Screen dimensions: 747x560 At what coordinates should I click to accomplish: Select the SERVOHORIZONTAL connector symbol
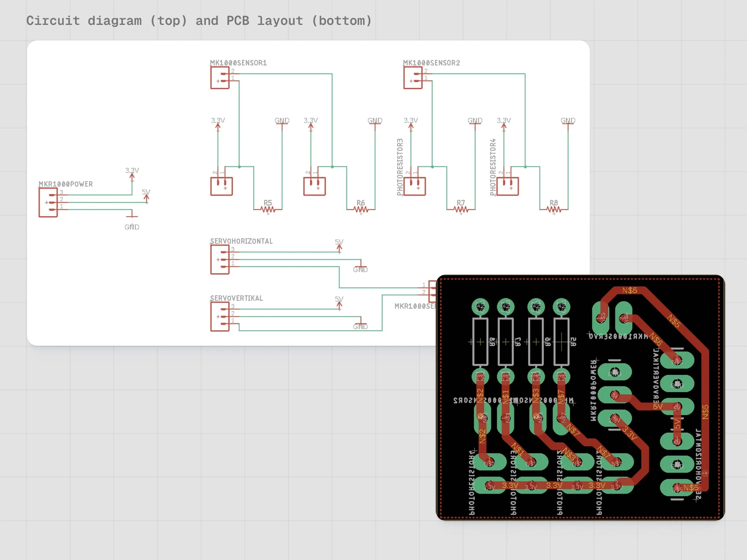tap(220, 260)
